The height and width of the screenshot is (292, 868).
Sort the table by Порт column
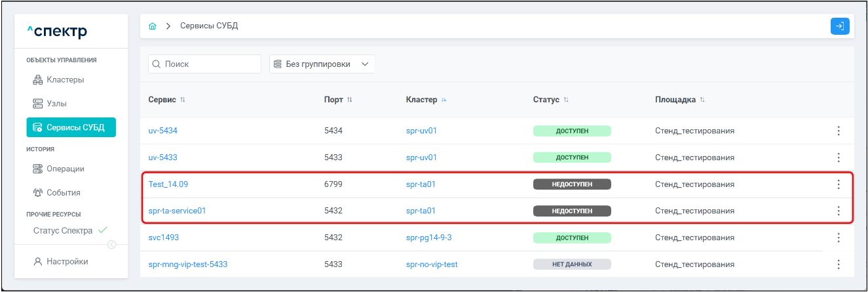[350, 100]
